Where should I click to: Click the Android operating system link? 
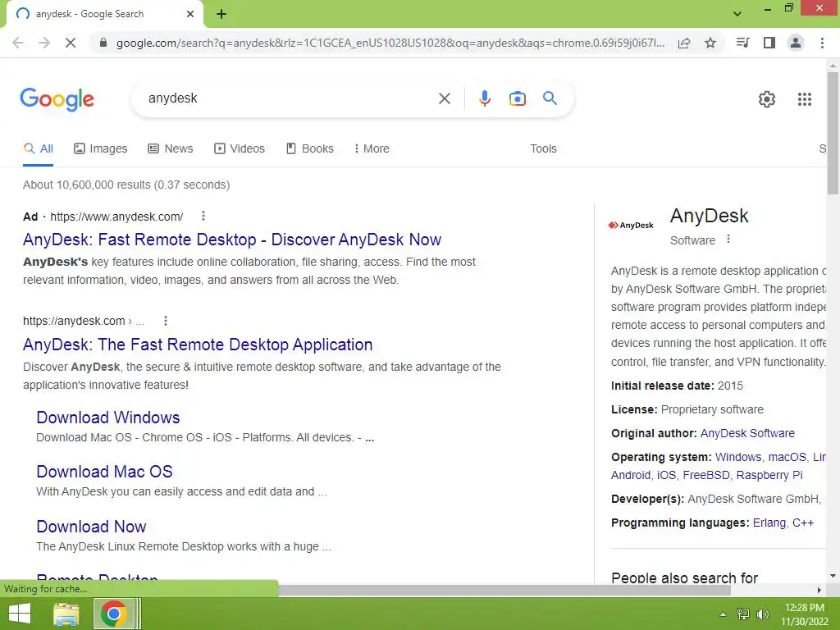click(x=631, y=475)
